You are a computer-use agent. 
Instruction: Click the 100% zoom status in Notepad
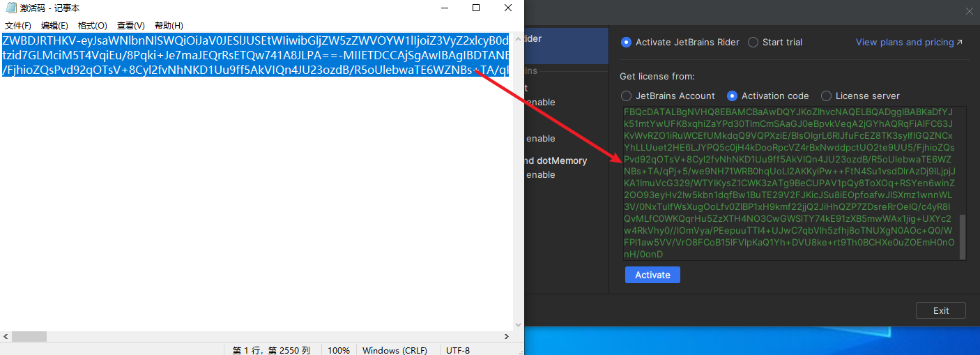point(339,350)
